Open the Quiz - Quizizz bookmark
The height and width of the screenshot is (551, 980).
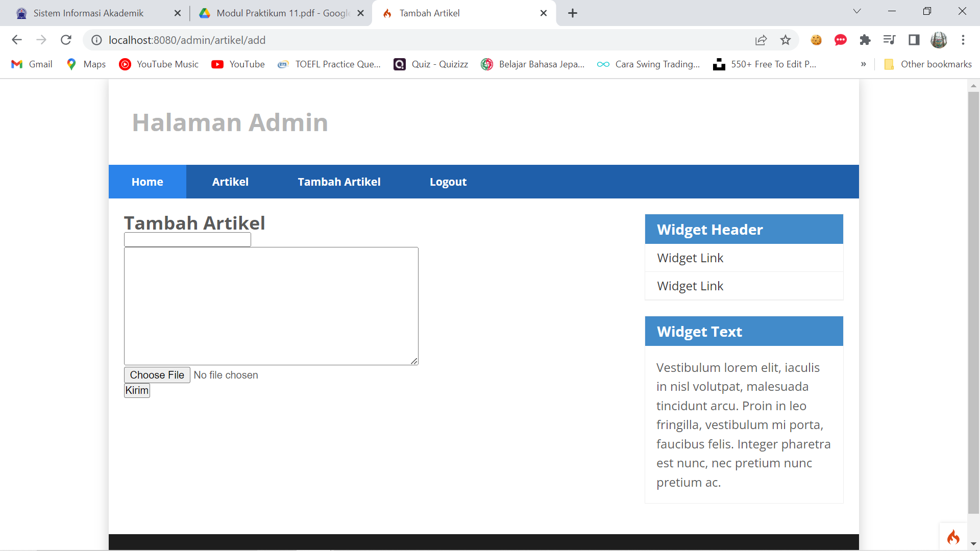point(430,64)
